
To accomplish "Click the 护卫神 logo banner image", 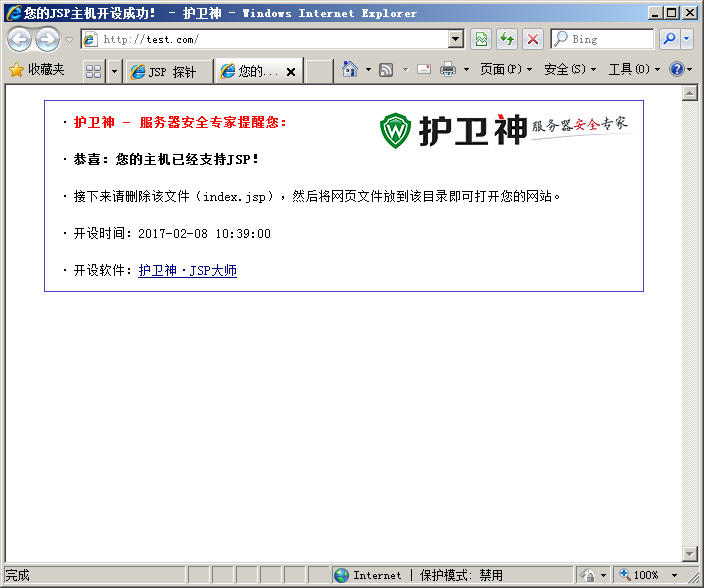I will (506, 130).
